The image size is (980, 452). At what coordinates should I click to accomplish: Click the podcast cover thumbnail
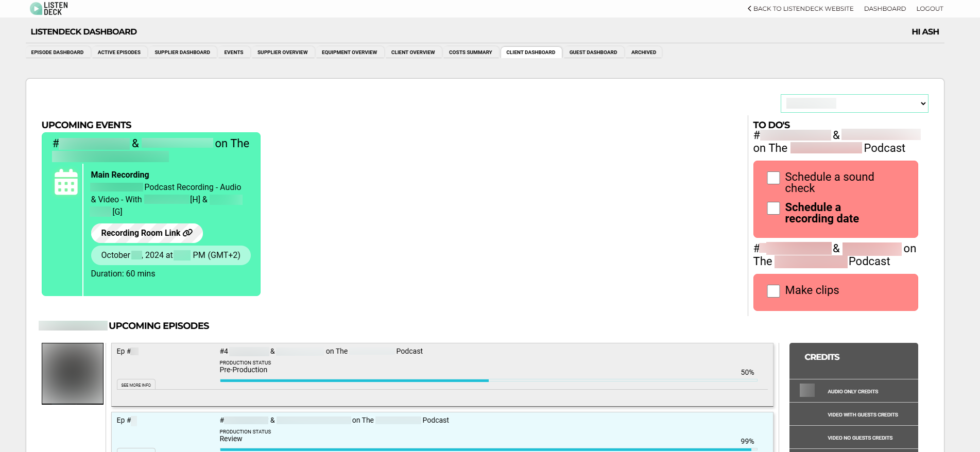(73, 374)
